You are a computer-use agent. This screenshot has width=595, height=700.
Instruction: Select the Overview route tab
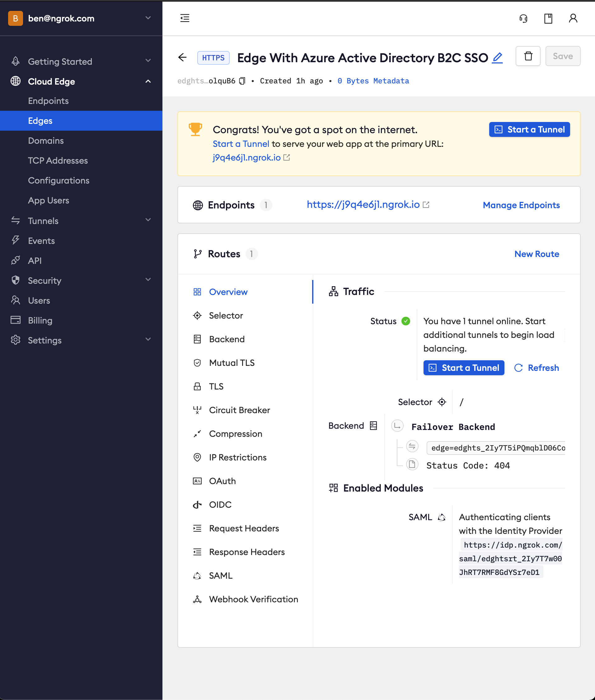coord(245,292)
